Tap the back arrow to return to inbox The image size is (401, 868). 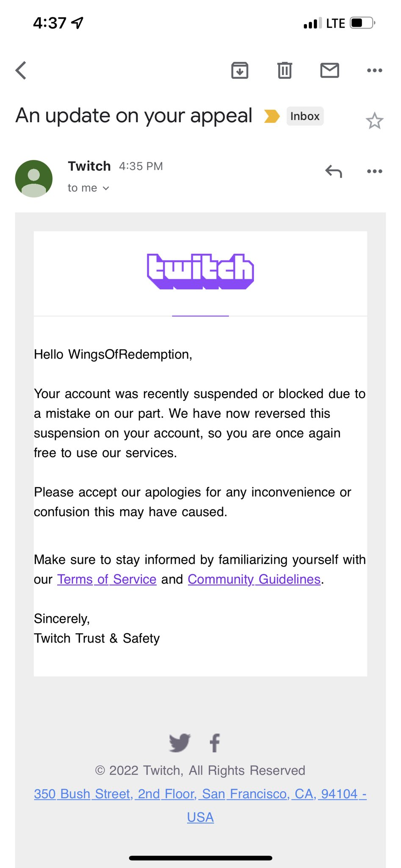pyautogui.click(x=21, y=70)
